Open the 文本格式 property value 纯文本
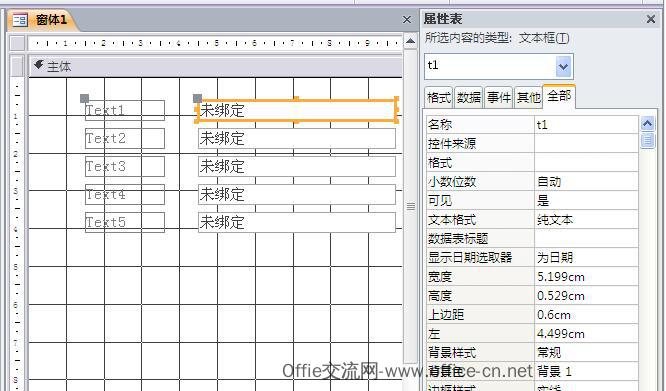This screenshot has width=666, height=391. 587,219
